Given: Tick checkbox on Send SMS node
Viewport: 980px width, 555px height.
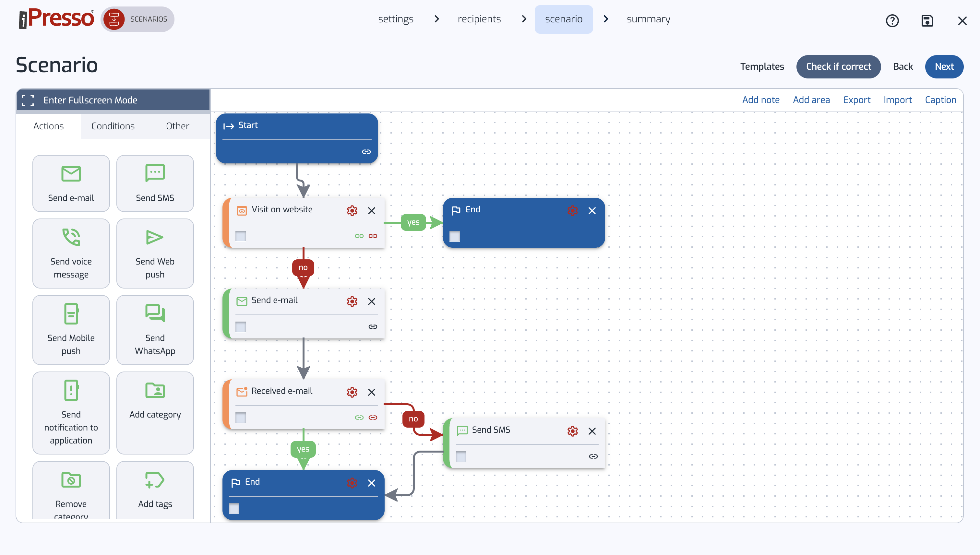Looking at the screenshot, I should coord(461,456).
